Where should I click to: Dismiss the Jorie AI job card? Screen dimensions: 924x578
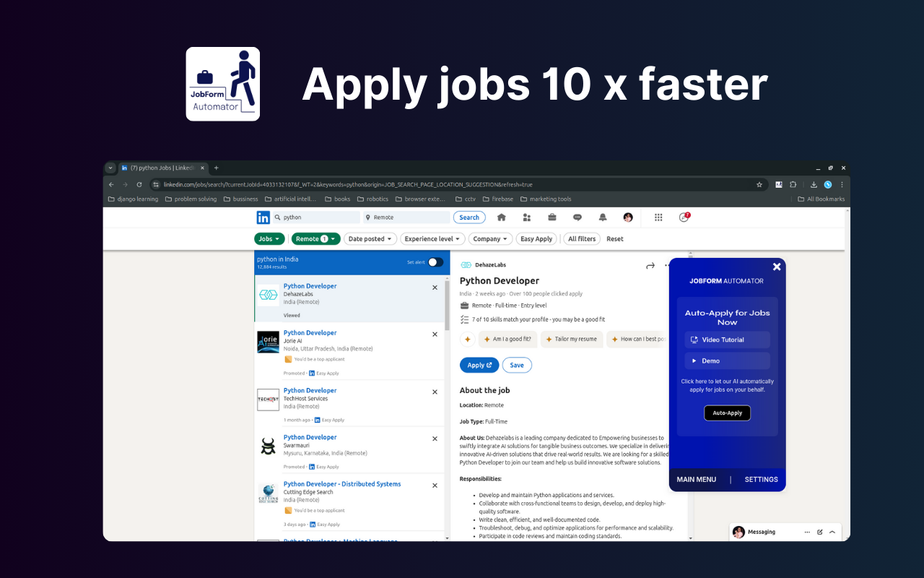[435, 335]
